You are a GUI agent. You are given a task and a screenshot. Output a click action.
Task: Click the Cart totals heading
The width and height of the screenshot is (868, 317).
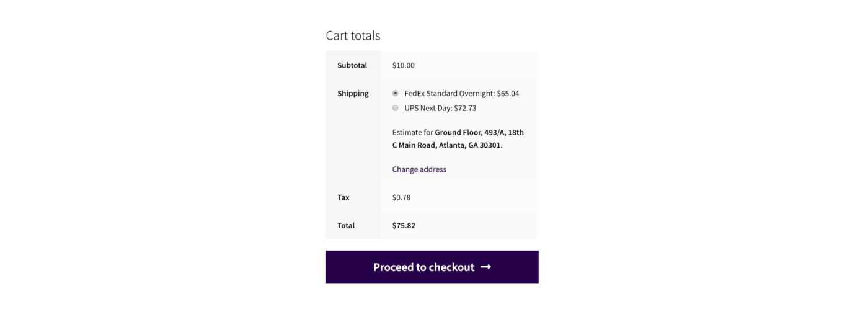(353, 35)
